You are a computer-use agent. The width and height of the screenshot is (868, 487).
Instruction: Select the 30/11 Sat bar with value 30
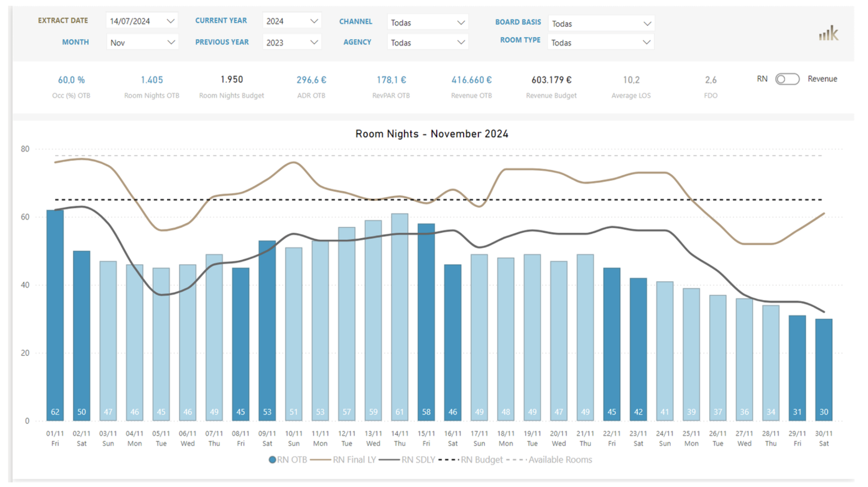[x=824, y=370]
